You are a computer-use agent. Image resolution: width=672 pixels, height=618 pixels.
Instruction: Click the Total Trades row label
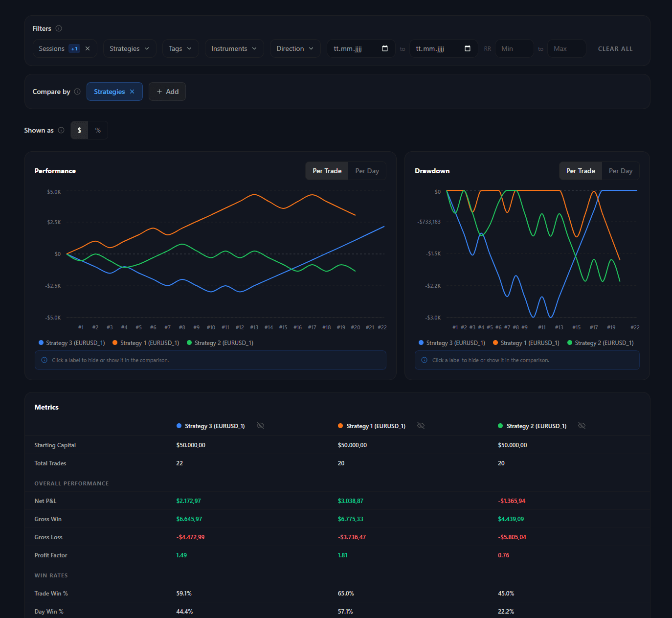(x=50, y=463)
